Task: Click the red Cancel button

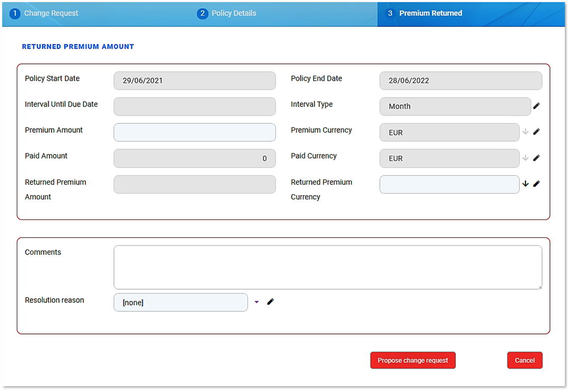Action: [x=525, y=360]
